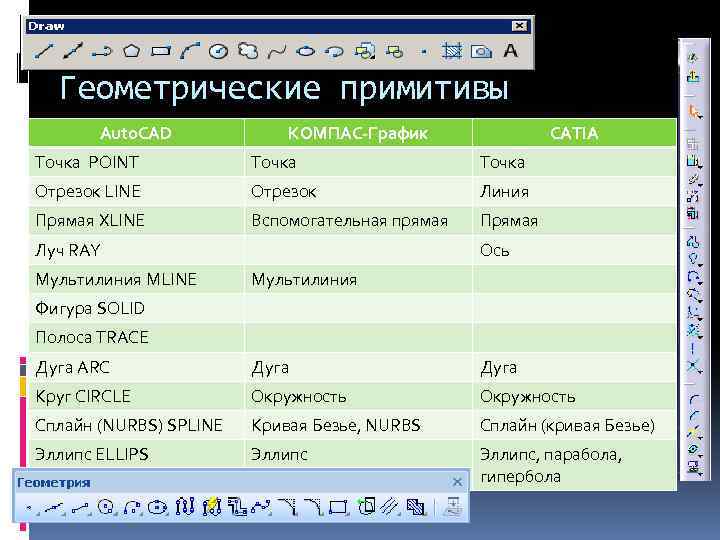
Task: Select the circle tool in Геометрия toolbar
Action: [x=106, y=507]
